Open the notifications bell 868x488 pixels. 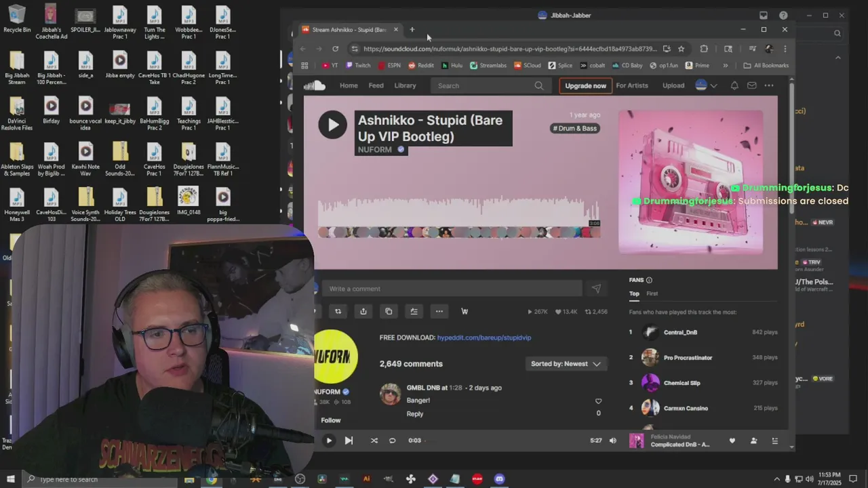[734, 85]
